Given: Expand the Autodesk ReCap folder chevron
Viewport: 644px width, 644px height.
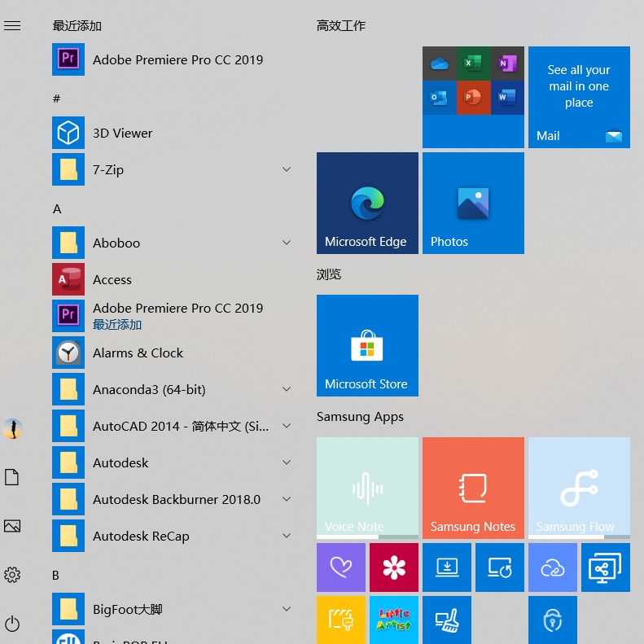Looking at the screenshot, I should coord(287,535).
